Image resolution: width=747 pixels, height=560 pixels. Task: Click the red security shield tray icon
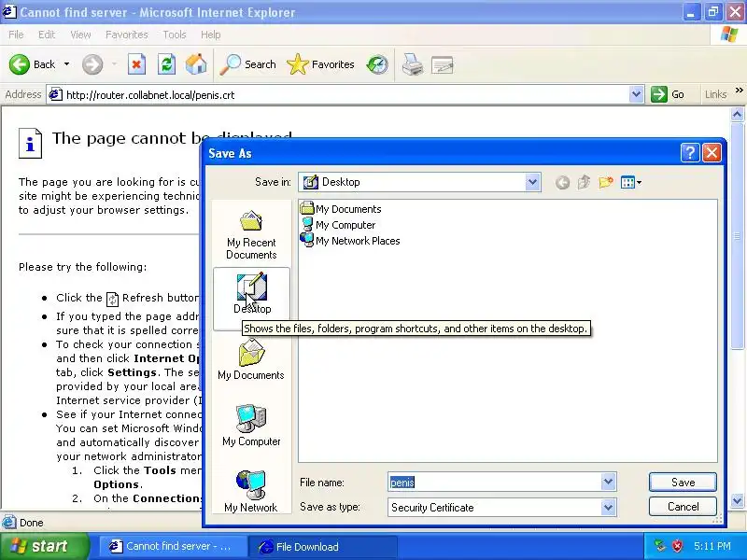pyautogui.click(x=677, y=546)
